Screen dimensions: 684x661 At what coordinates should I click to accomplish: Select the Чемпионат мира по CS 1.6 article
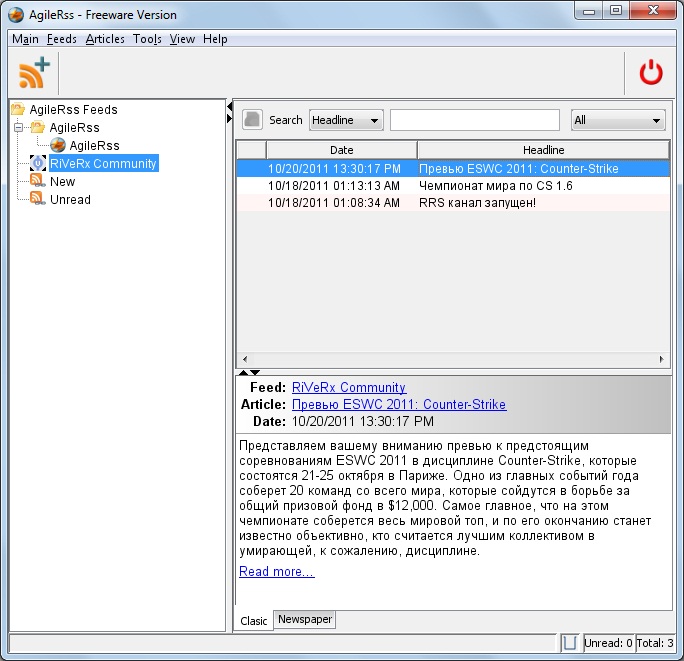[x=453, y=185]
